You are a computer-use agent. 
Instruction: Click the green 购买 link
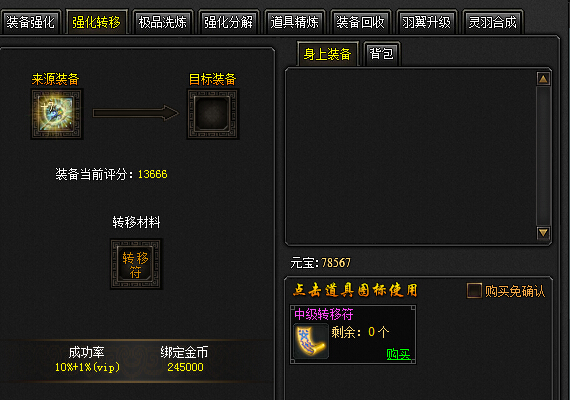tap(398, 354)
